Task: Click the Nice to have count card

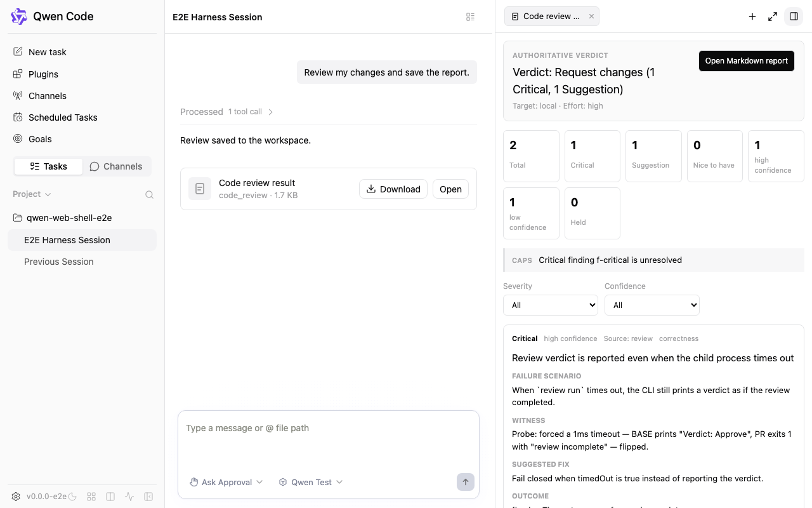Action: coord(714,156)
